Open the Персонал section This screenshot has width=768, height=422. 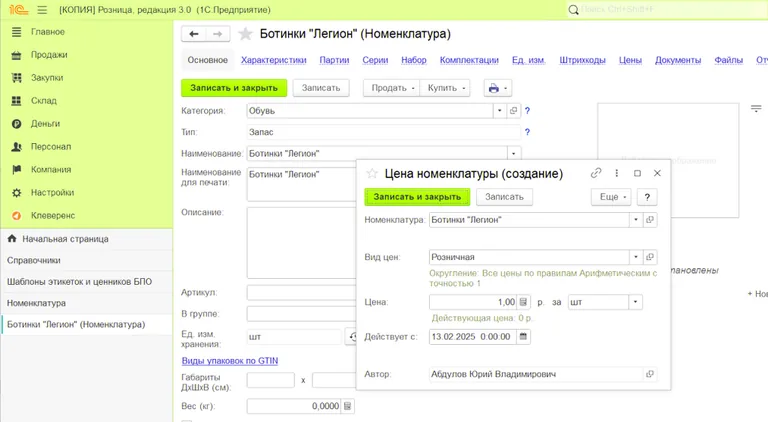pyautogui.click(x=51, y=147)
